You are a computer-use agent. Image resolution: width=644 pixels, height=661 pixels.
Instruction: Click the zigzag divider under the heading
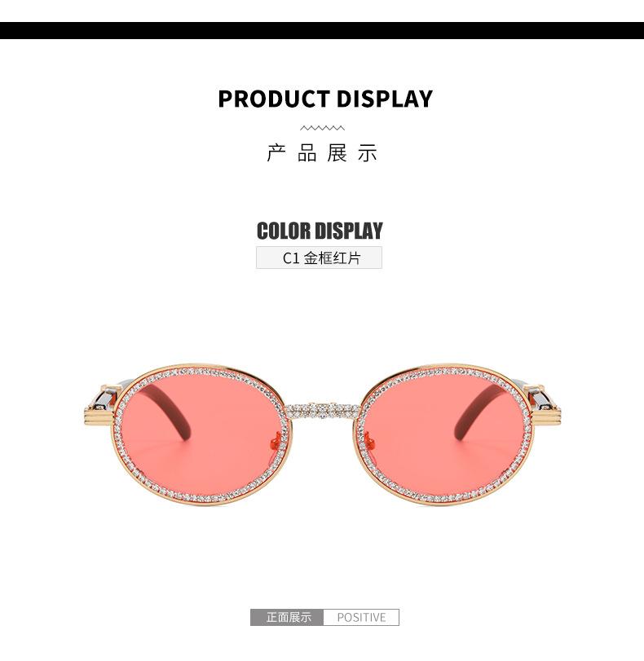click(x=322, y=128)
